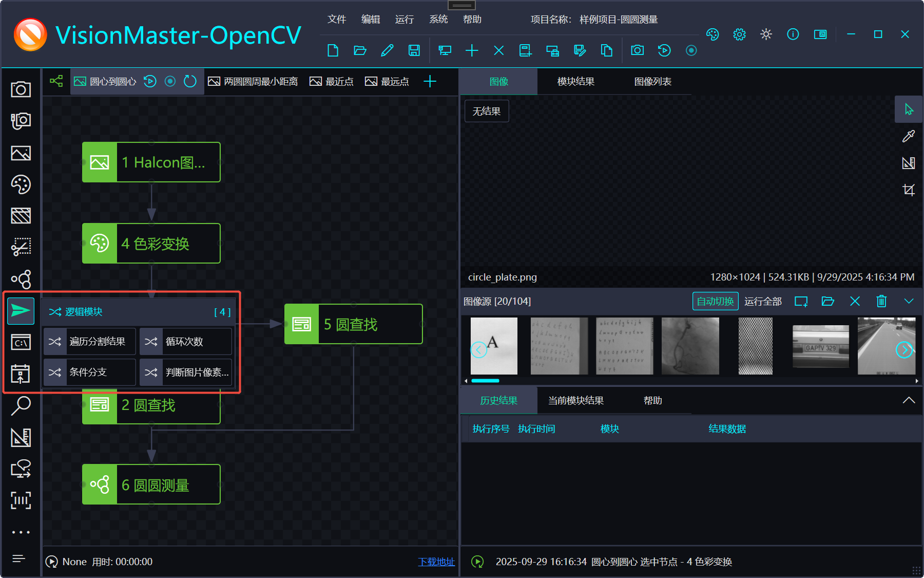
Task: Choose 判断图片像素 logic module
Action: click(186, 372)
